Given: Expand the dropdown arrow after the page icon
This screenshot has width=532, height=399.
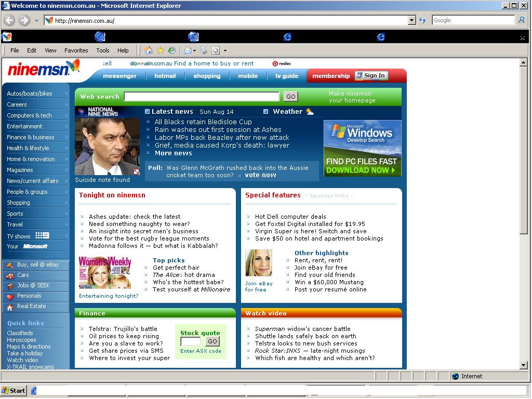Looking at the screenshot, I should (224, 51).
